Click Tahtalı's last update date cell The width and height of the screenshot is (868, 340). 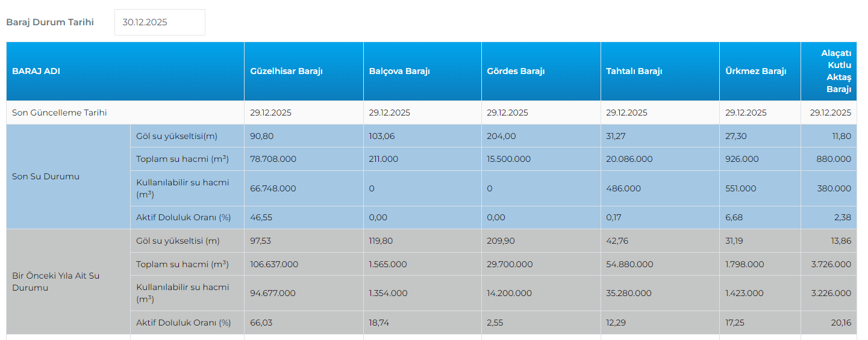tap(626, 113)
